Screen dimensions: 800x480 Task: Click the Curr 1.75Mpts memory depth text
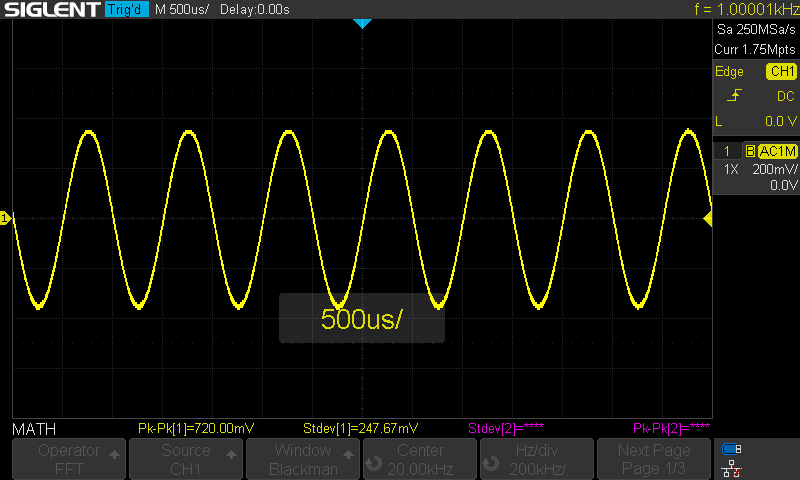click(x=755, y=49)
